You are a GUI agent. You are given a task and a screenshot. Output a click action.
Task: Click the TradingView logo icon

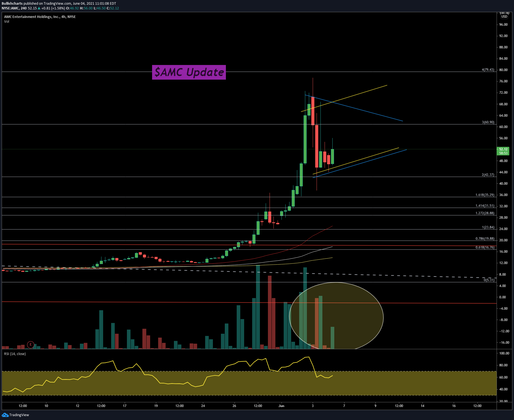click(5, 415)
